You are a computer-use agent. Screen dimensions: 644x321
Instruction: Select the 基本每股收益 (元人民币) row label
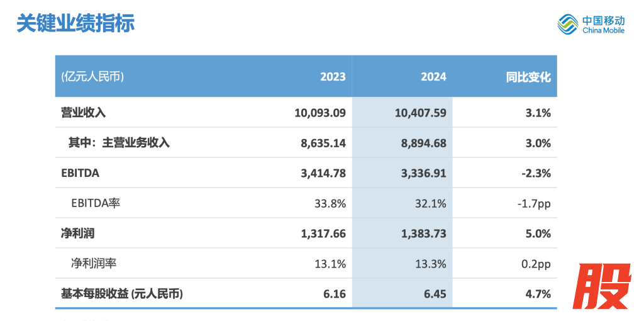122,294
